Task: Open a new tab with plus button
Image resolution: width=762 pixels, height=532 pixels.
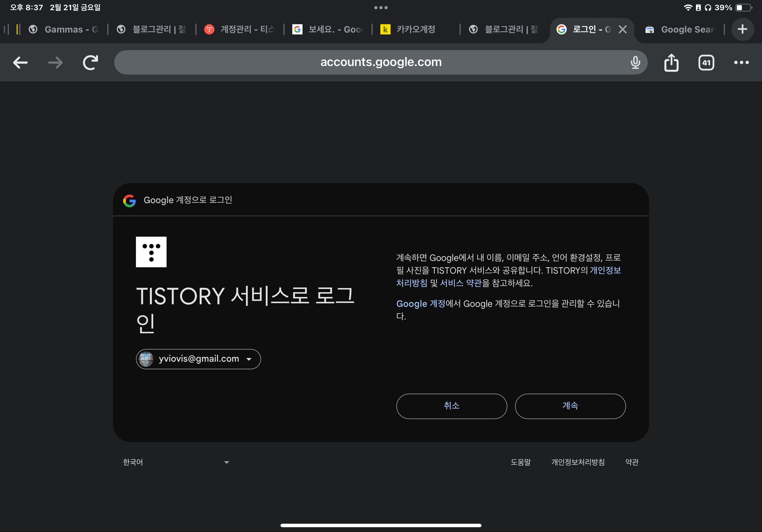Action: point(743,29)
